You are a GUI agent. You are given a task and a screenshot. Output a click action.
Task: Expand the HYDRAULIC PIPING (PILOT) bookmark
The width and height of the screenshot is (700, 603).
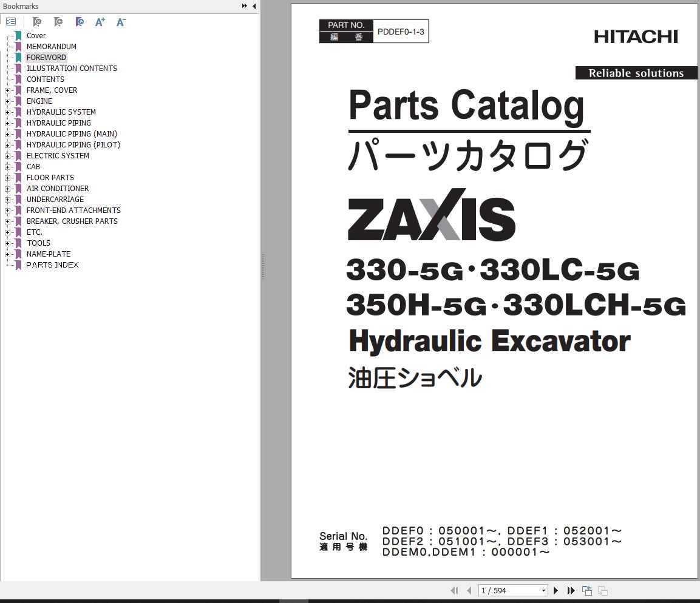pos(7,145)
